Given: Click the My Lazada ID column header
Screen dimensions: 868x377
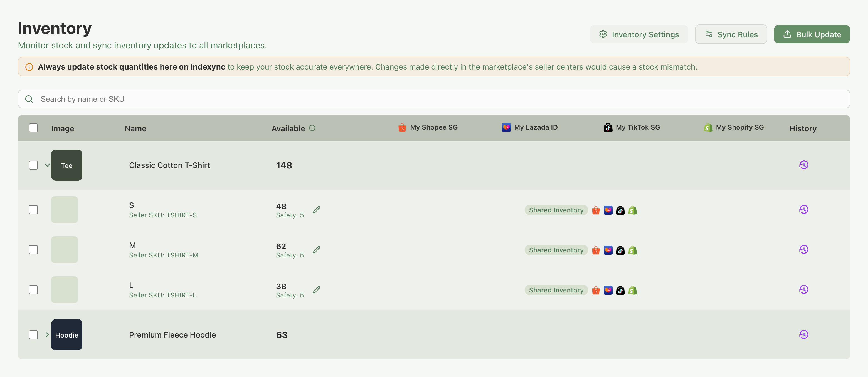Looking at the screenshot, I should (530, 128).
